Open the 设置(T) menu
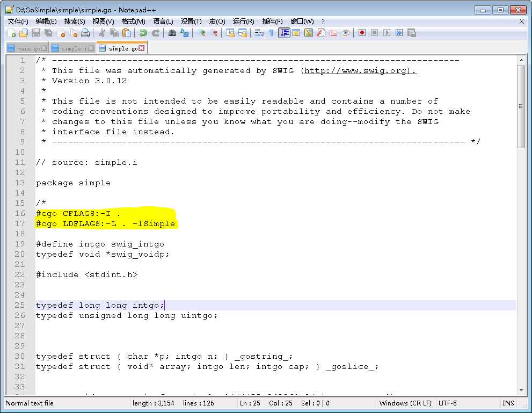 191,21
